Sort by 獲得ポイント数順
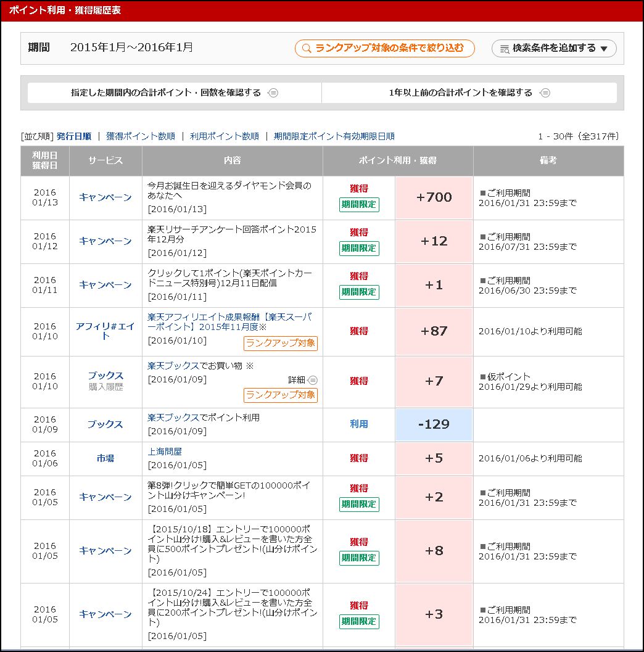 [x=140, y=136]
